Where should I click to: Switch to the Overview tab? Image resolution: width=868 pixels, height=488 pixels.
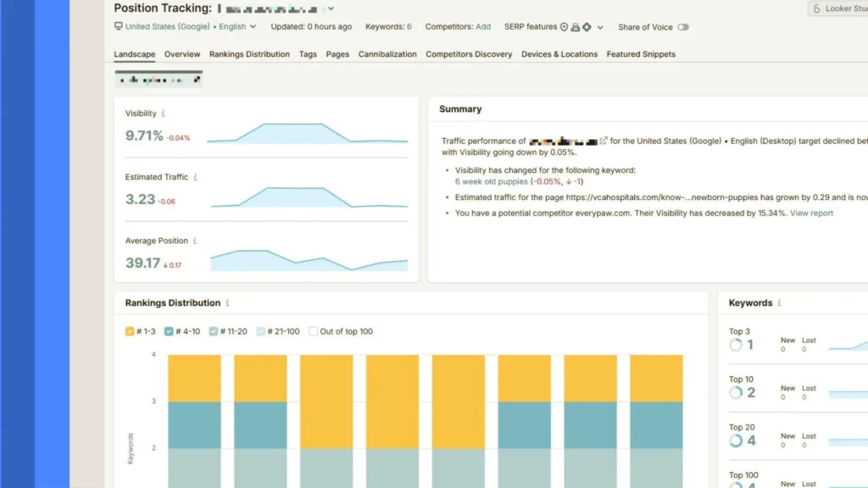tap(182, 54)
